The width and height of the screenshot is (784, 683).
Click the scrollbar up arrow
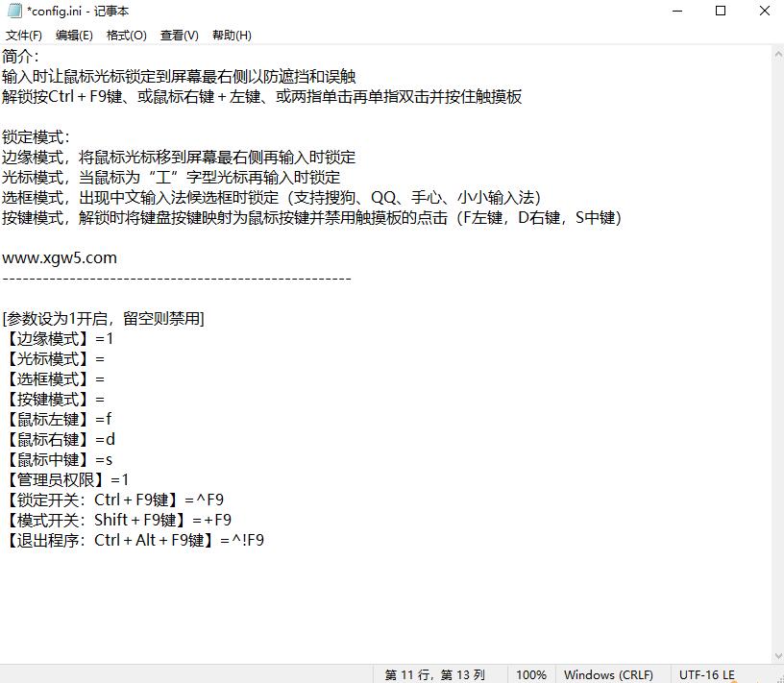point(777,54)
